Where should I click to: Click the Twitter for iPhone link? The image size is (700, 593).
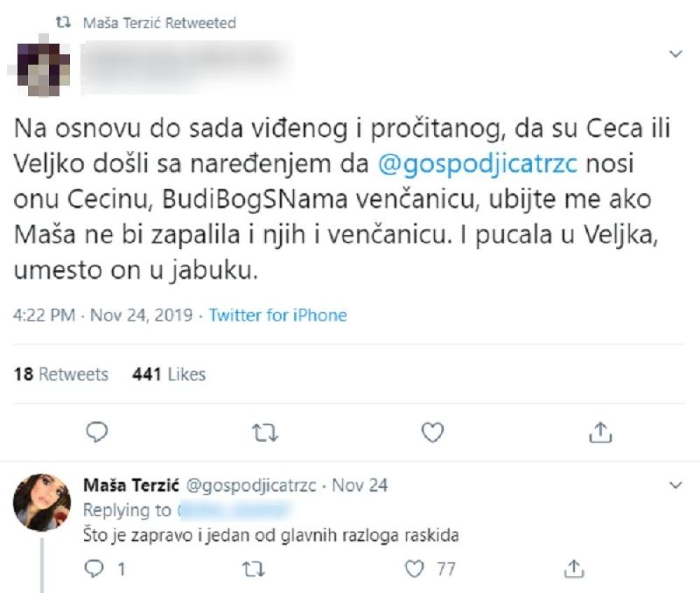click(x=278, y=315)
